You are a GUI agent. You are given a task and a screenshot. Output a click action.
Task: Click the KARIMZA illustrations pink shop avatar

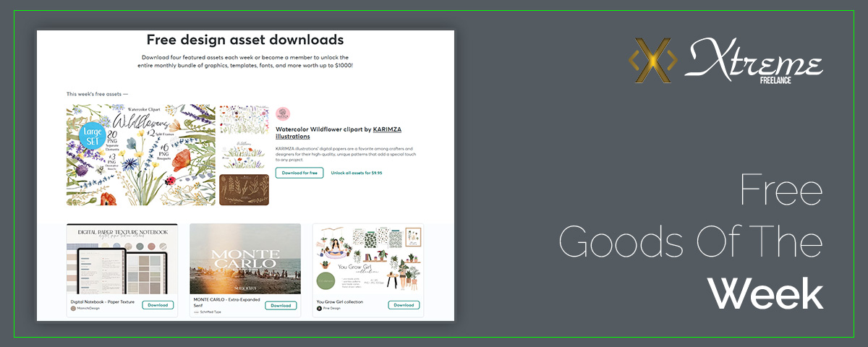(283, 114)
